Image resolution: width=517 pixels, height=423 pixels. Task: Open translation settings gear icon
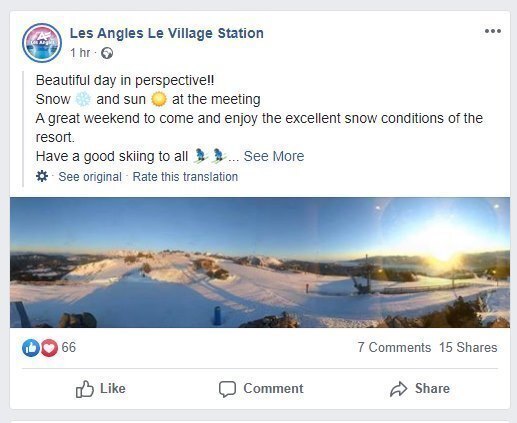click(x=42, y=176)
